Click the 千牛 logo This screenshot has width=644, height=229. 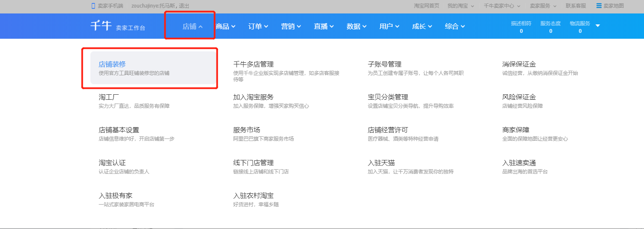point(101,26)
